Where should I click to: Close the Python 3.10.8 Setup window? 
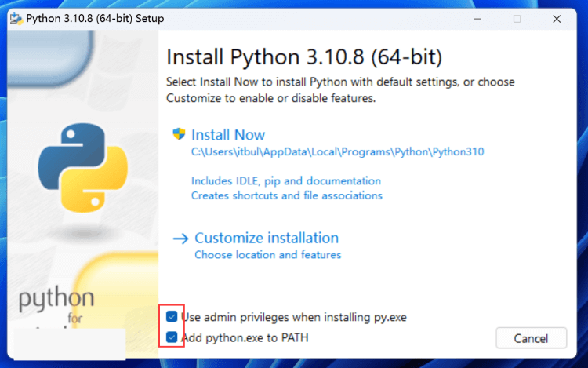[x=557, y=19]
